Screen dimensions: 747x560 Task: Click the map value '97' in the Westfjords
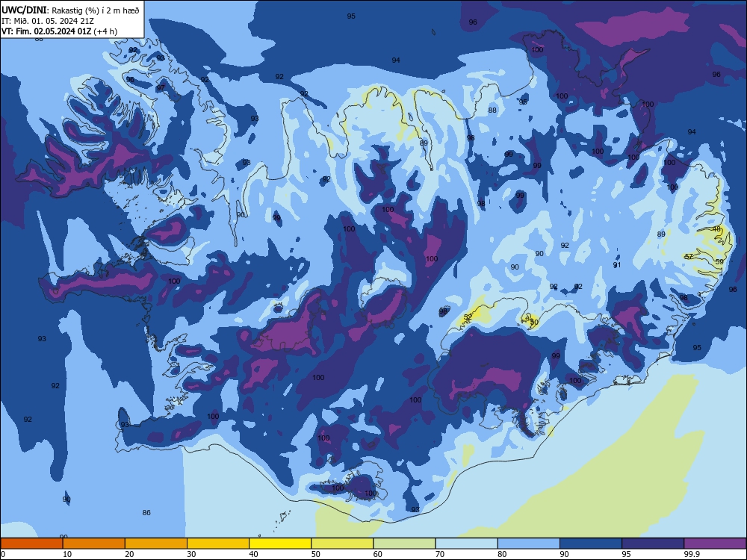click(161, 87)
